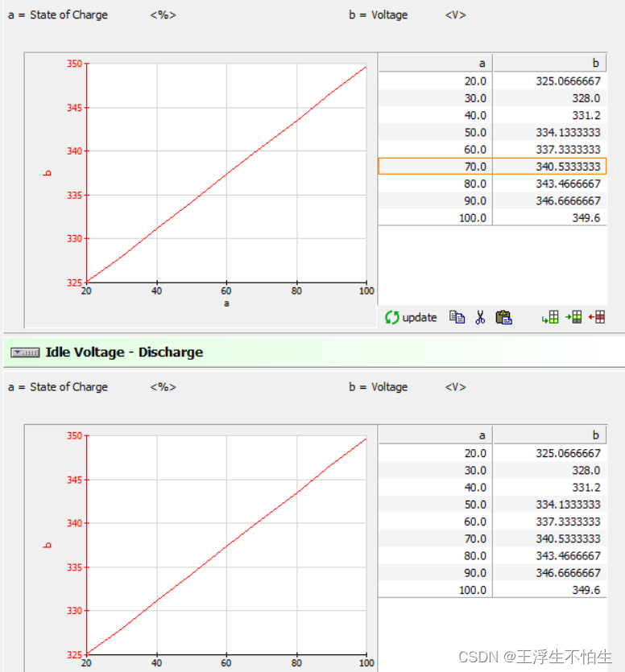Click cell 30.0 in the Discharge table
The image size is (625, 672).
pyautogui.click(x=436, y=470)
